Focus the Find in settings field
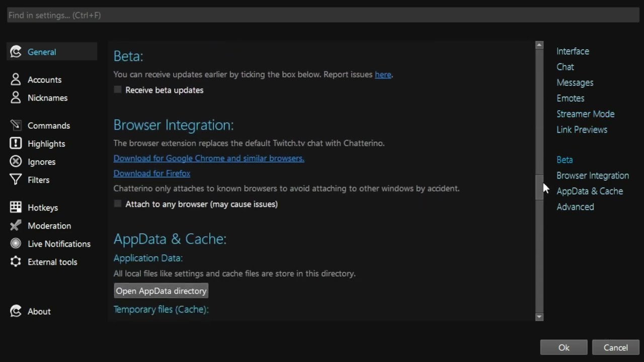 (x=323, y=15)
